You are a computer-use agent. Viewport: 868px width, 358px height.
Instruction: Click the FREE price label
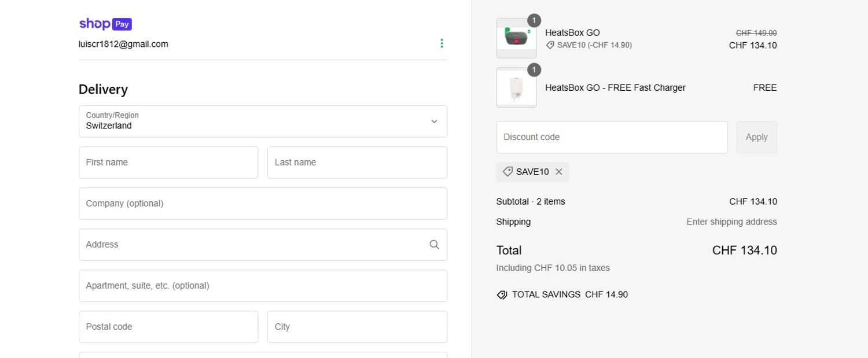click(x=765, y=88)
